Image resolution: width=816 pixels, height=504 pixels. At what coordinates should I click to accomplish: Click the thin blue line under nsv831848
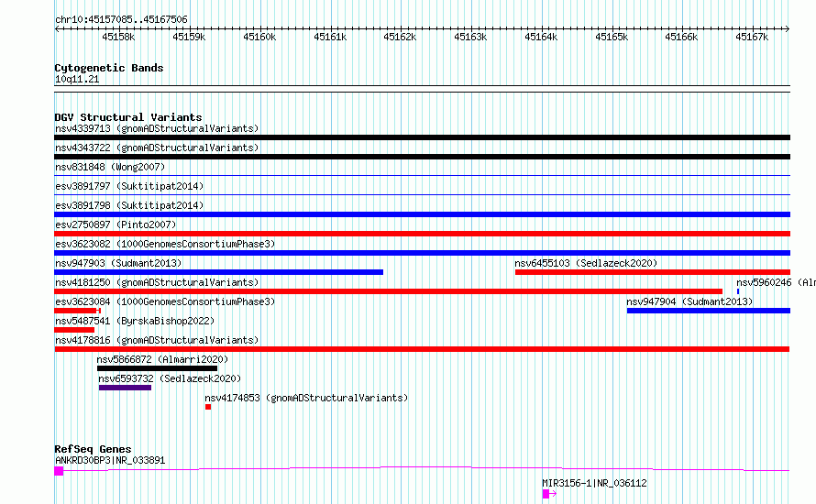(422, 176)
